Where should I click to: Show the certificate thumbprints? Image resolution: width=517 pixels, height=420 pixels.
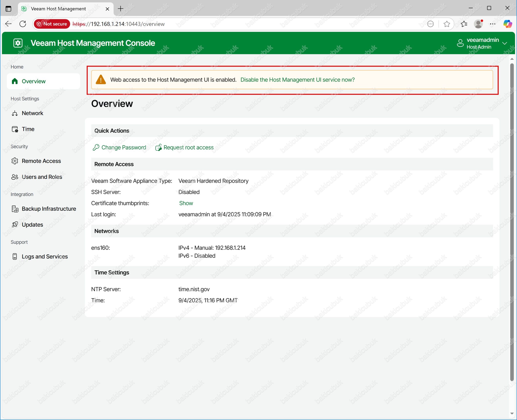tap(186, 203)
